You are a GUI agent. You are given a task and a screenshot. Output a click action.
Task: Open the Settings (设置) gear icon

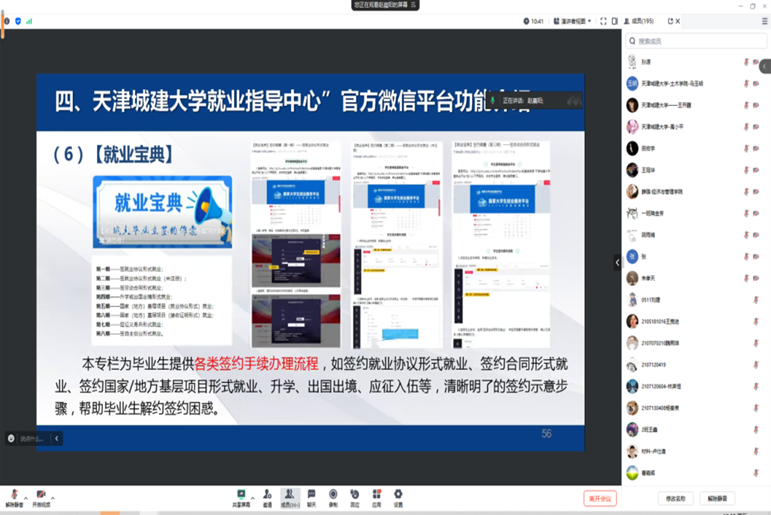(398, 495)
